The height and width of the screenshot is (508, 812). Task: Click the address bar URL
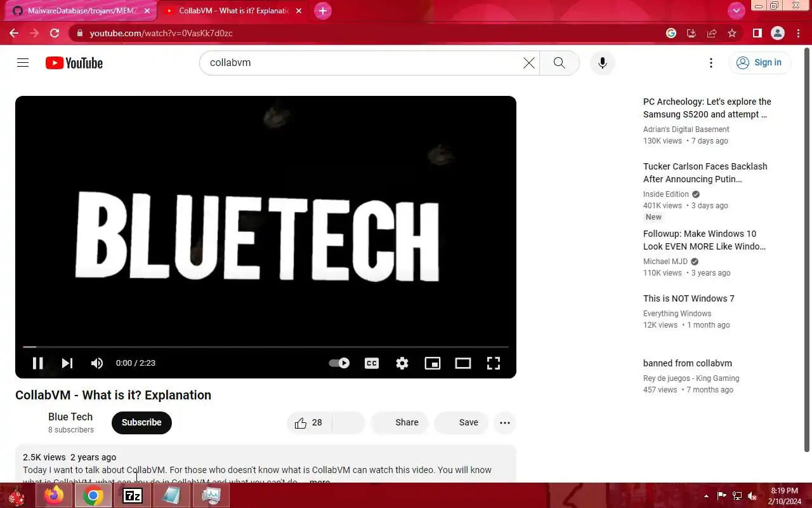click(x=161, y=33)
